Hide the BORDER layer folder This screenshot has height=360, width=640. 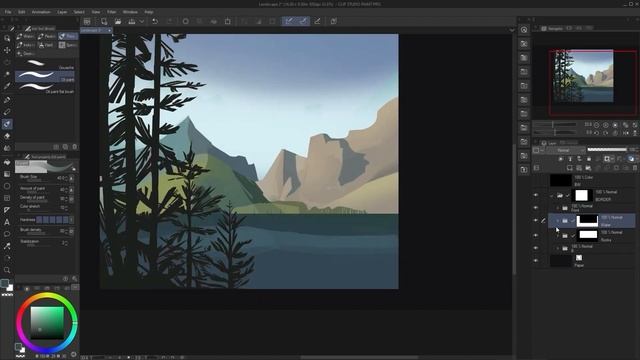[x=536, y=196]
